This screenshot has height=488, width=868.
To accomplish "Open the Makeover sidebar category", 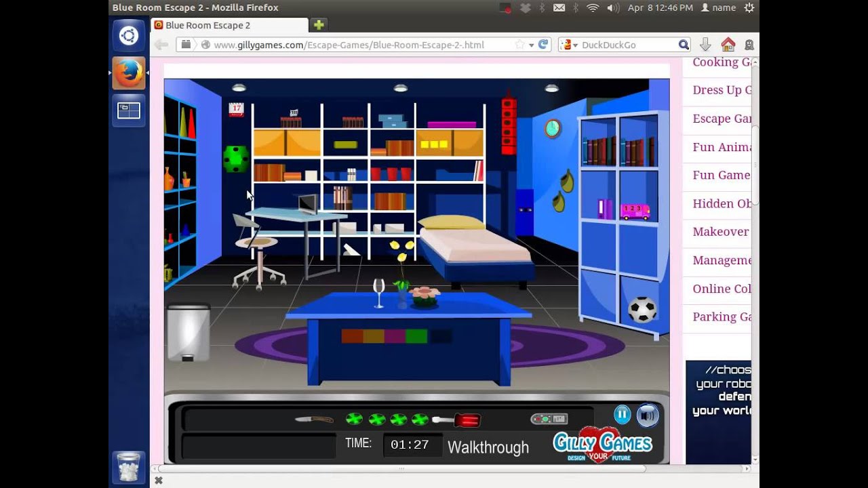I will pyautogui.click(x=722, y=232).
